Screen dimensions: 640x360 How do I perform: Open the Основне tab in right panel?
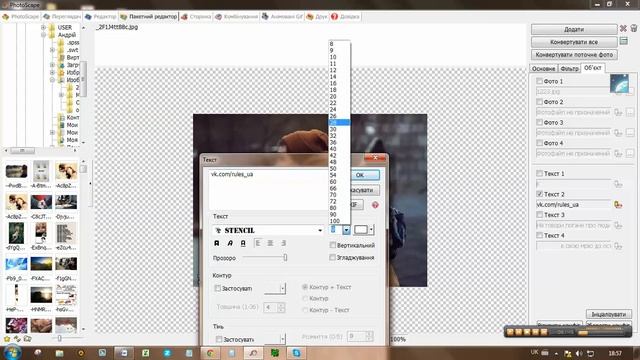point(544,69)
